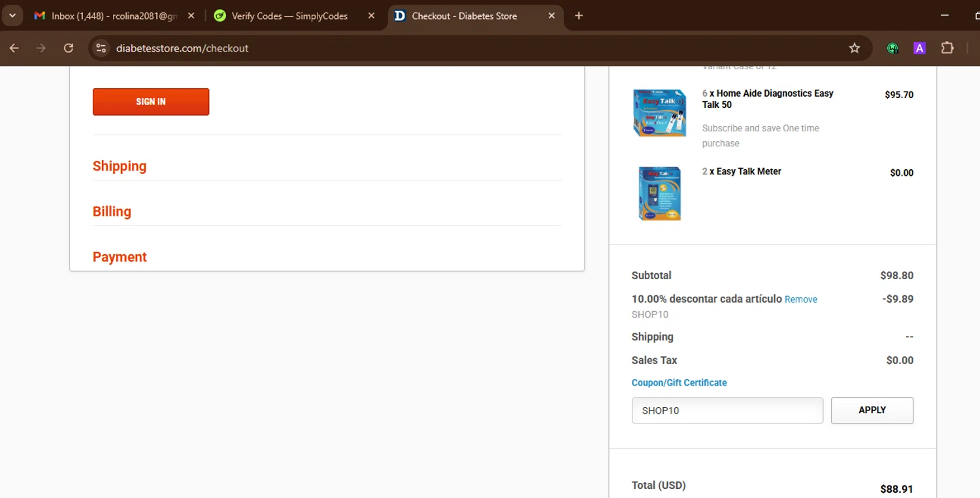Image resolution: width=980 pixels, height=498 pixels.
Task: Click the $95.70 item price
Action: tap(899, 95)
